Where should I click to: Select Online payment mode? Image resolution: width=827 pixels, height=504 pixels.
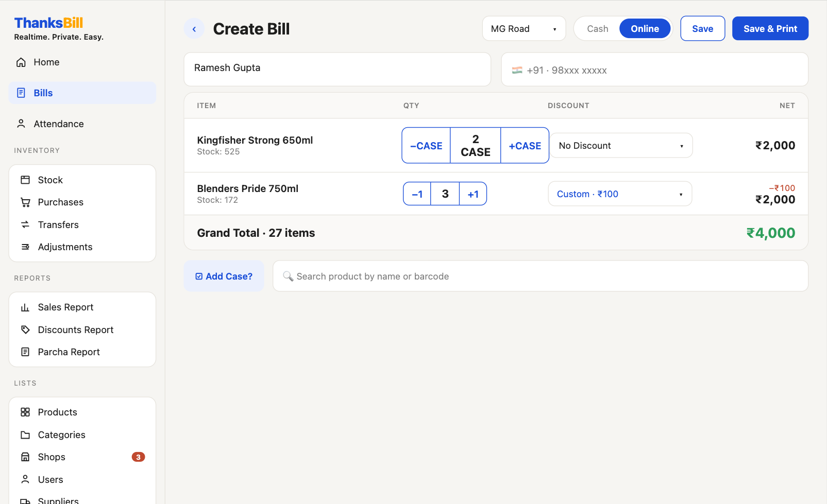[x=645, y=29]
